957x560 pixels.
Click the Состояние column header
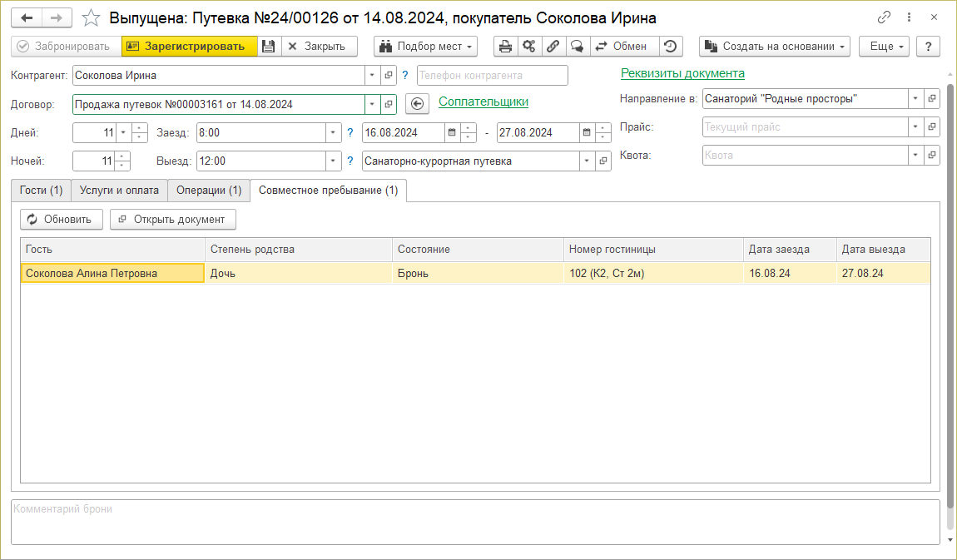[478, 250]
